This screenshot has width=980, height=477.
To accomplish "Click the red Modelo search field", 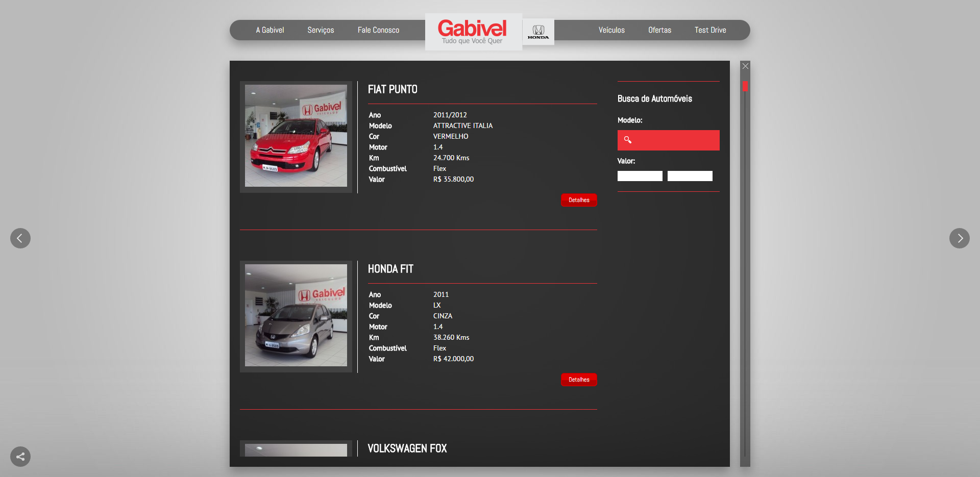I will pos(668,140).
